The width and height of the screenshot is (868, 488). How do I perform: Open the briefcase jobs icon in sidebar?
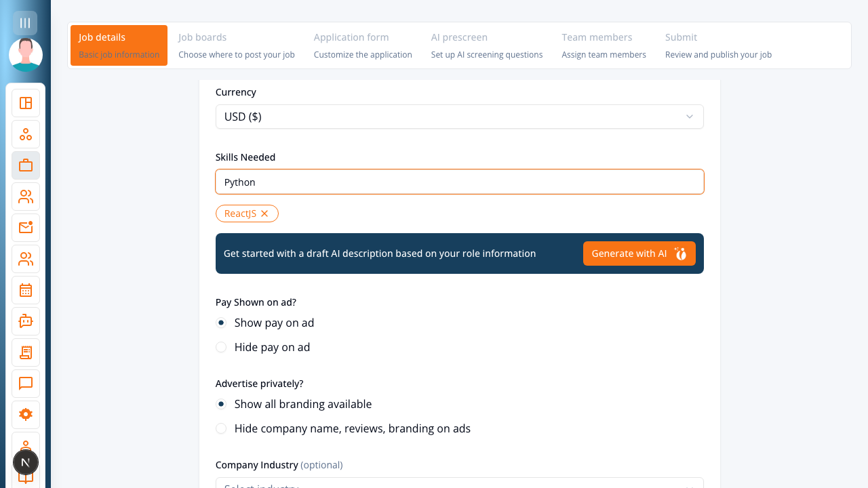point(26,165)
